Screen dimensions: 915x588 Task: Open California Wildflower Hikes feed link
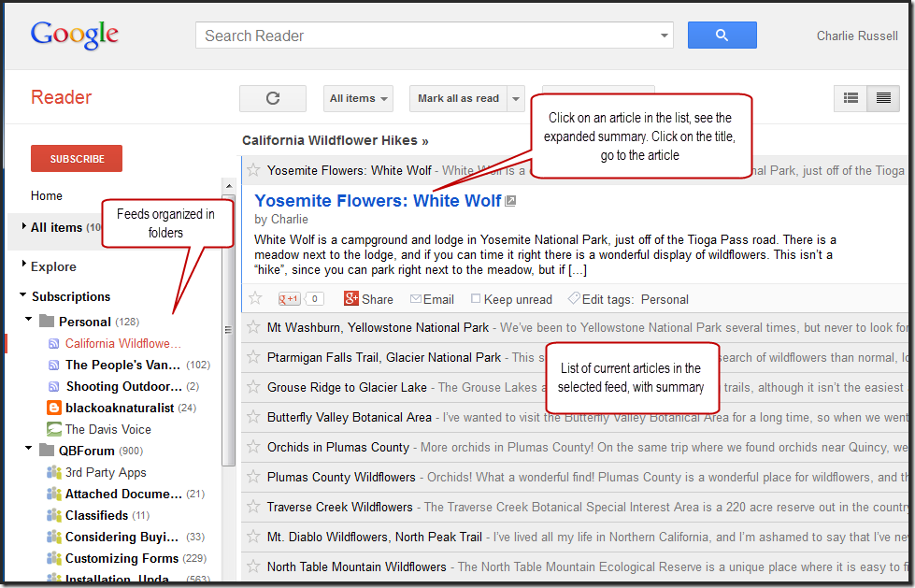point(336,141)
